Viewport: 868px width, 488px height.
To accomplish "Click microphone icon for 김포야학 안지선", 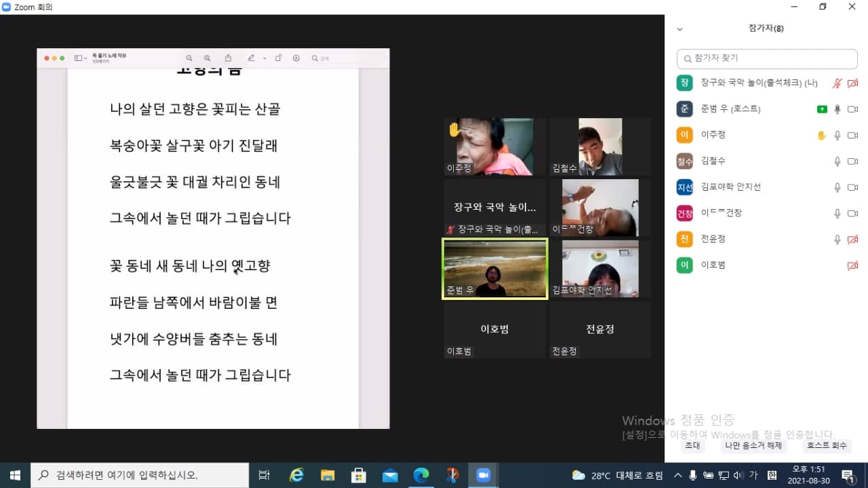I will tap(837, 187).
